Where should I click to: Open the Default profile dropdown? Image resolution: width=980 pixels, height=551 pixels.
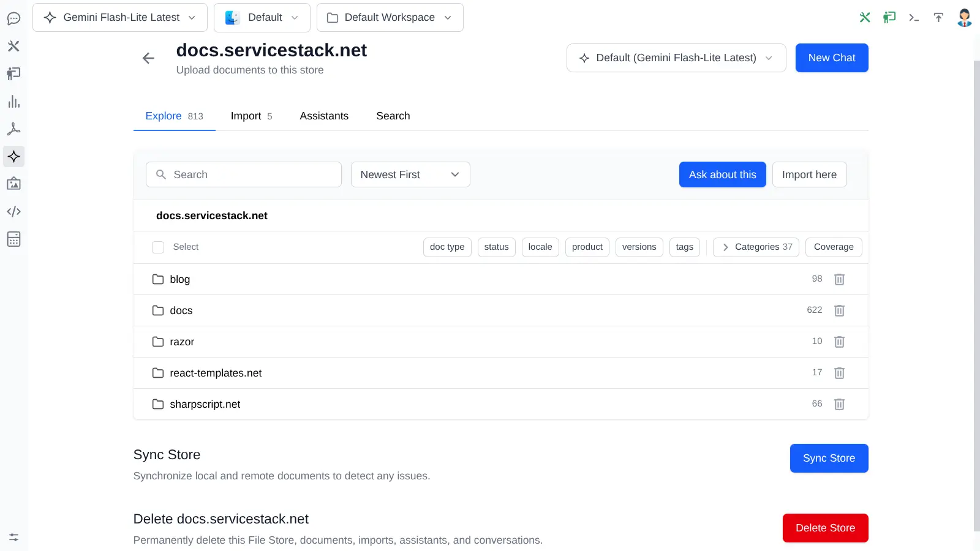pos(262,17)
